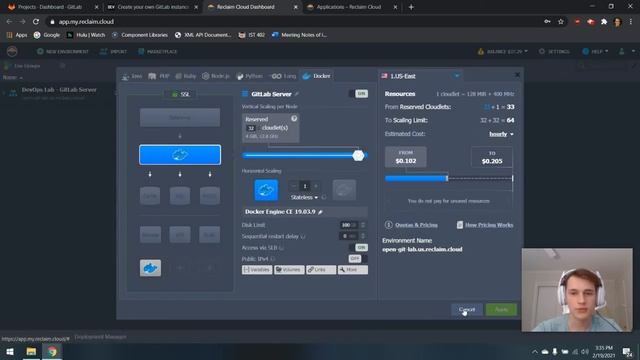Click the SQL database node block

(180, 196)
